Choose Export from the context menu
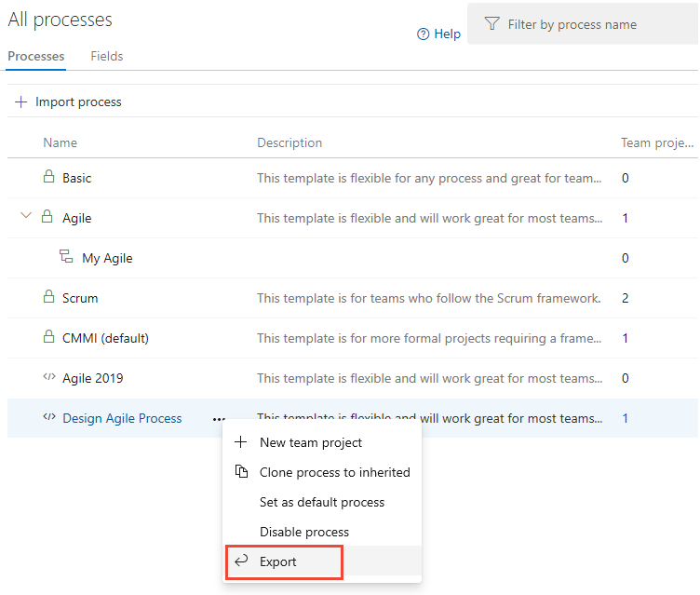The width and height of the screenshot is (700, 595). point(322,561)
